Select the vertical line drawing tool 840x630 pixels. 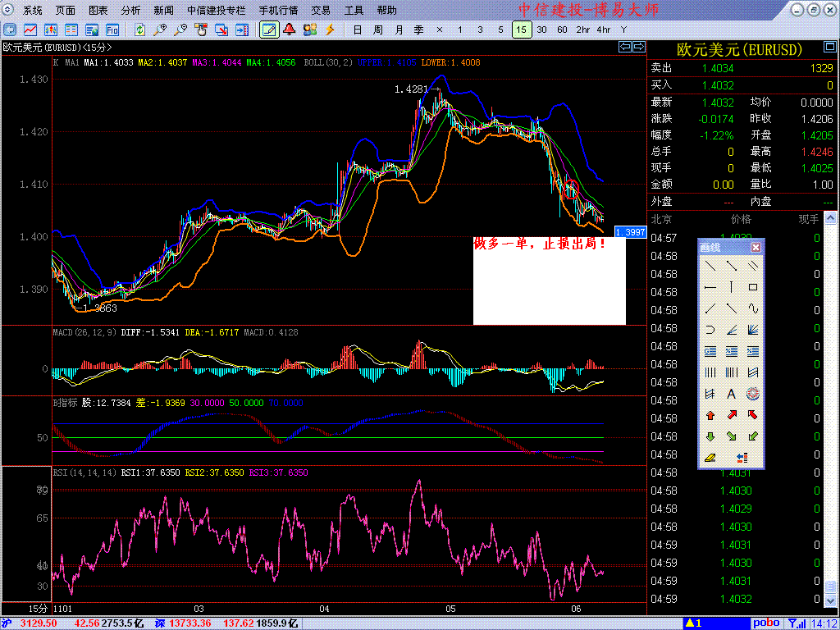point(731,287)
